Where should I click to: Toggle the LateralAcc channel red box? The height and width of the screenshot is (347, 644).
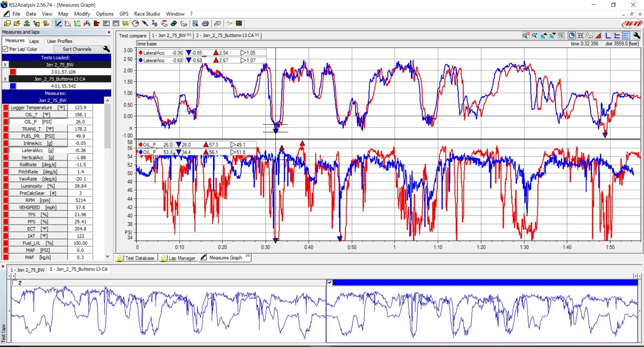click(x=6, y=150)
